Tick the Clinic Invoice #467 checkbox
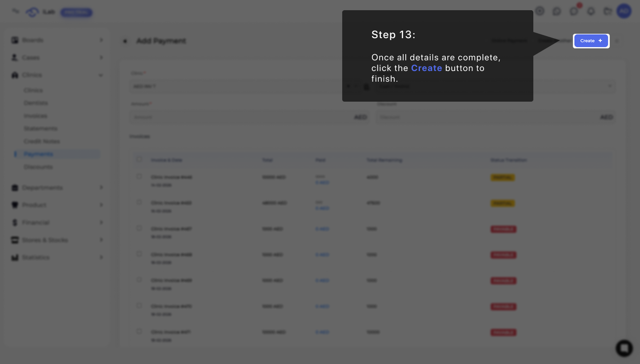The height and width of the screenshot is (364, 640). point(139,228)
